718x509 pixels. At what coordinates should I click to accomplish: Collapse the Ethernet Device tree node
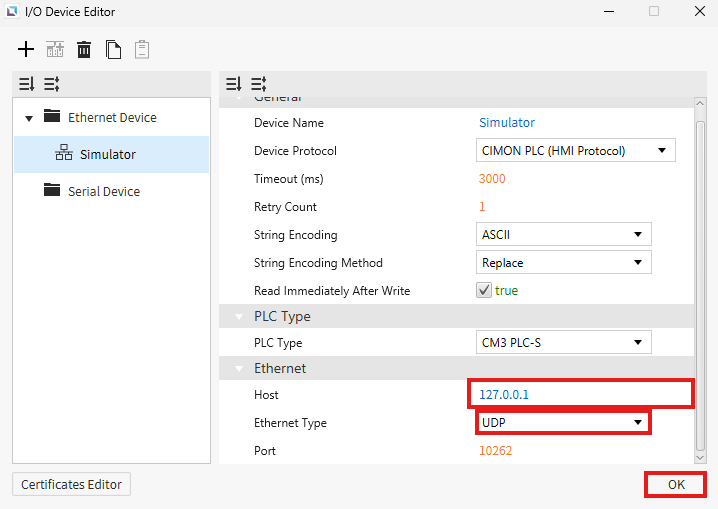29,118
